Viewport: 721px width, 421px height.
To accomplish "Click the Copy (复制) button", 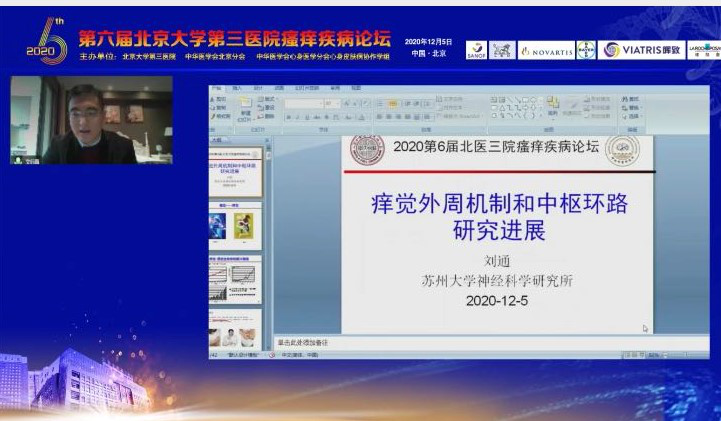I will (218, 108).
